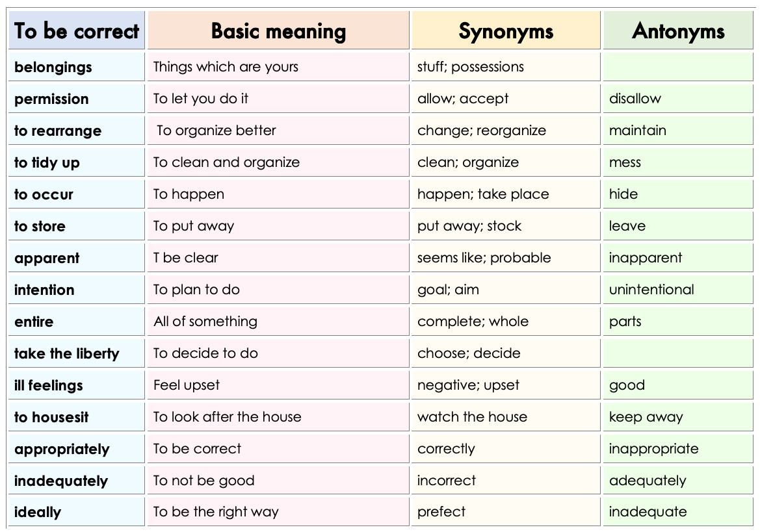This screenshot has width=760, height=532.
Task: Click the 'to housesit' word cell
Action: 77,417
